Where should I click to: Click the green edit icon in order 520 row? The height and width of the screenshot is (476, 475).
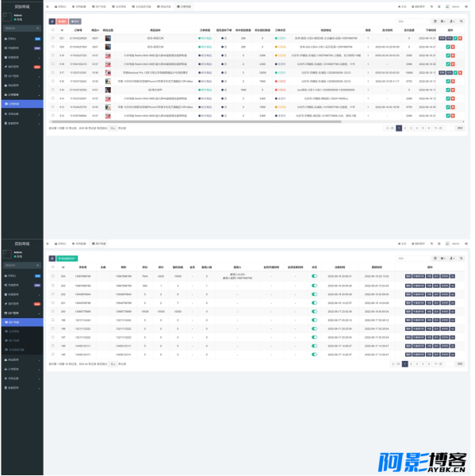tap(448, 47)
